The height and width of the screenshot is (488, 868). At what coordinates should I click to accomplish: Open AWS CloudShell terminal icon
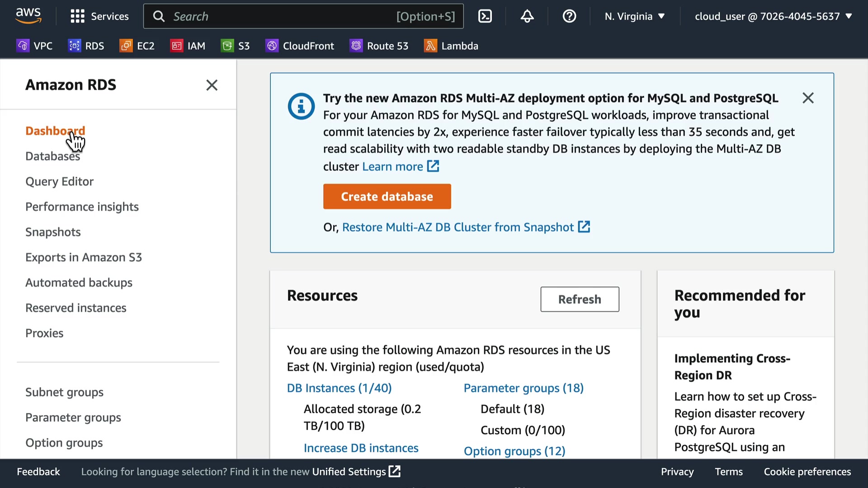(485, 16)
